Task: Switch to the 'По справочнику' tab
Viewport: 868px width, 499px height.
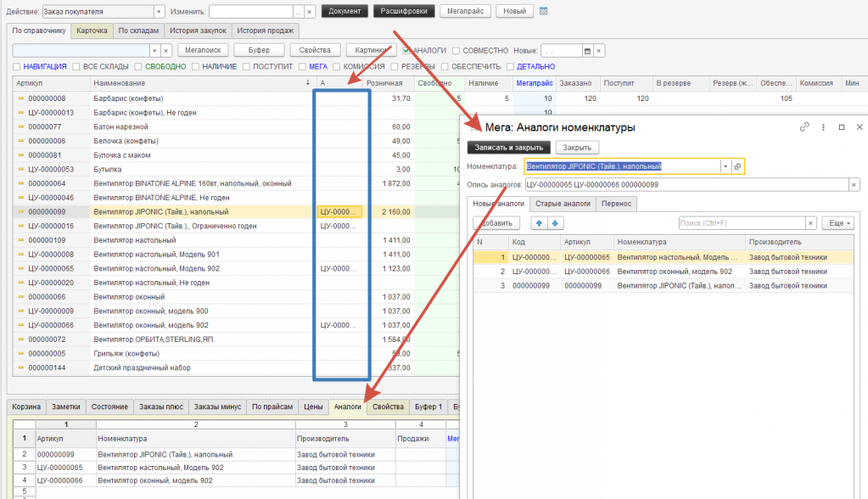Action: pyautogui.click(x=39, y=31)
